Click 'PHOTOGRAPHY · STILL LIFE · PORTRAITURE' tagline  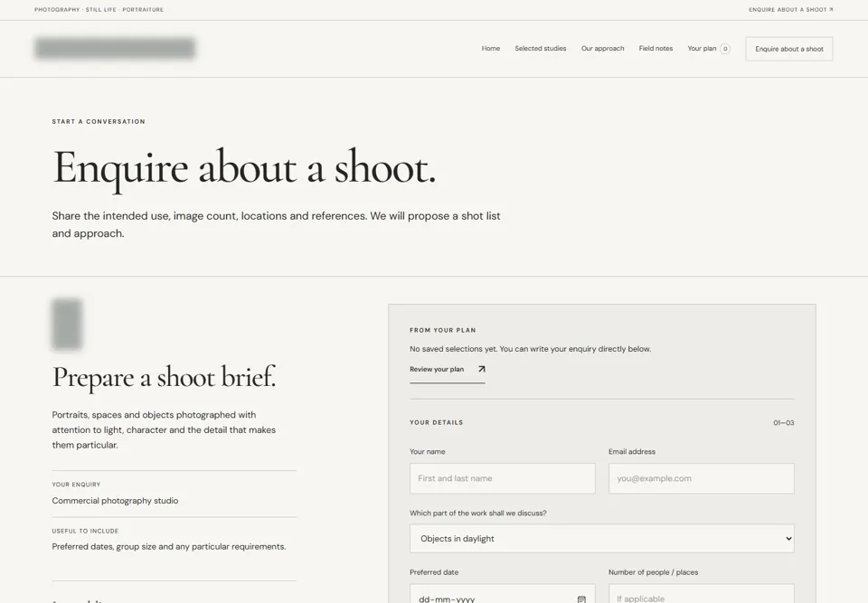click(99, 9)
